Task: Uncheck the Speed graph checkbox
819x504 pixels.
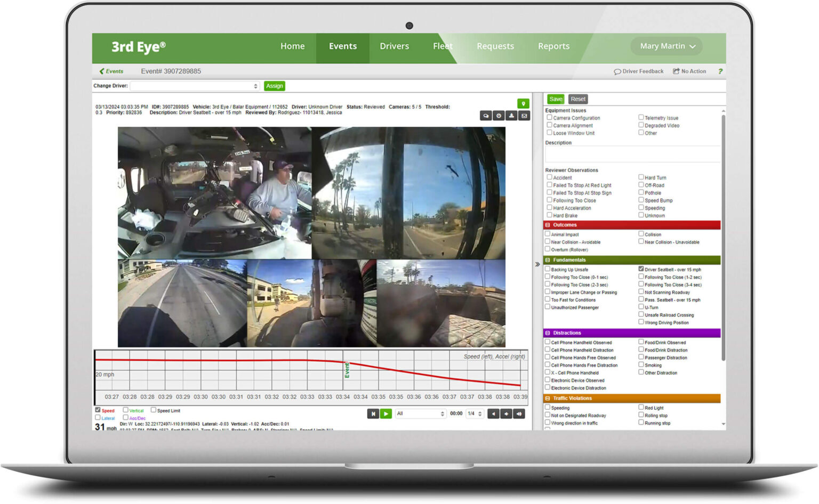Action: click(98, 410)
